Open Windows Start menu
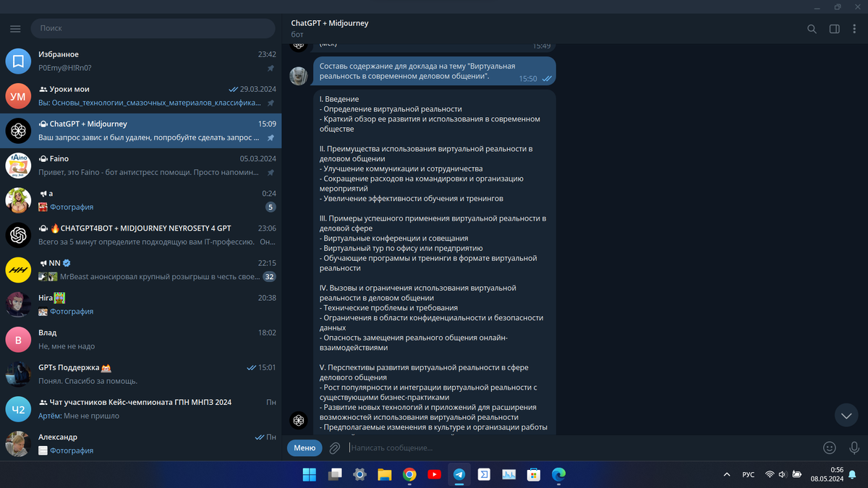Screen dimensions: 868x488 (x=309, y=474)
